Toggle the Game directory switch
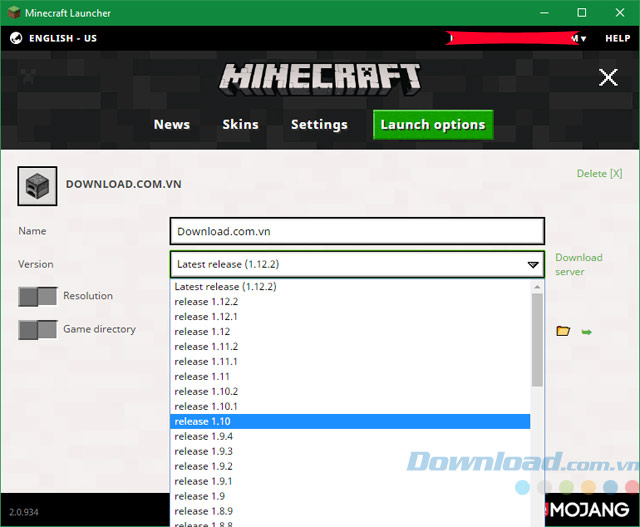The width and height of the screenshot is (640, 527). click(x=38, y=330)
